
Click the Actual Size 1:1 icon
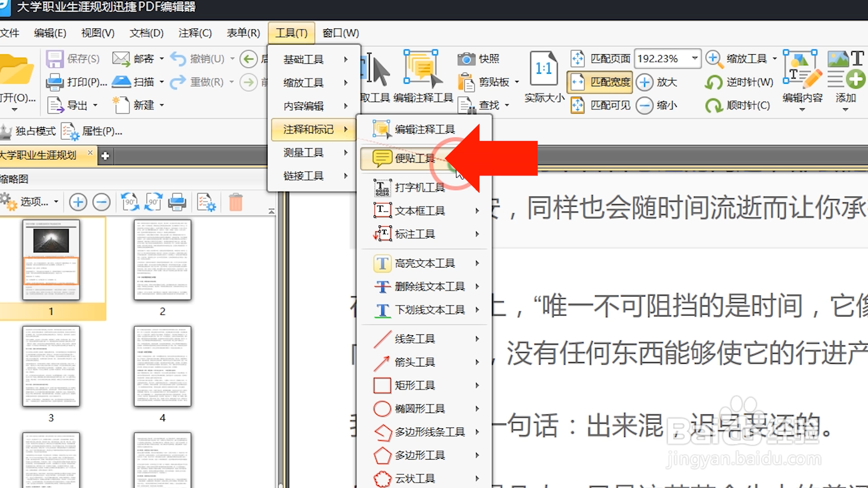point(544,69)
